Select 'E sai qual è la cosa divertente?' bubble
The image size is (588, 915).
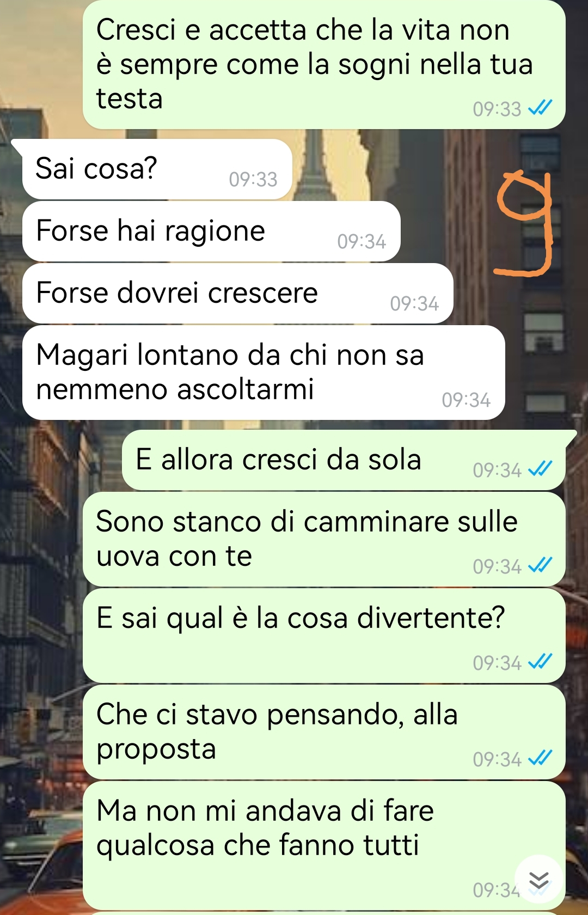pos(324,636)
